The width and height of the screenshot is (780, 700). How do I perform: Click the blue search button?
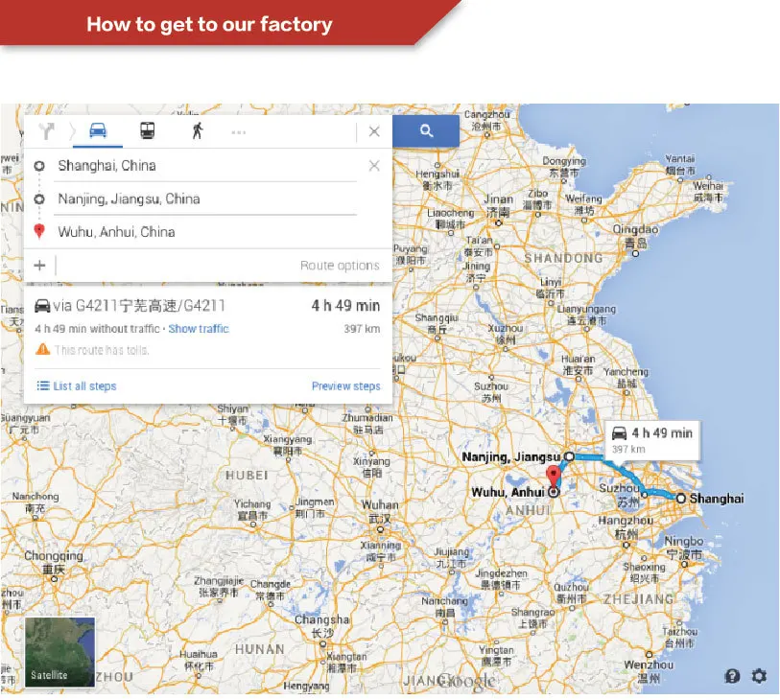(x=426, y=130)
